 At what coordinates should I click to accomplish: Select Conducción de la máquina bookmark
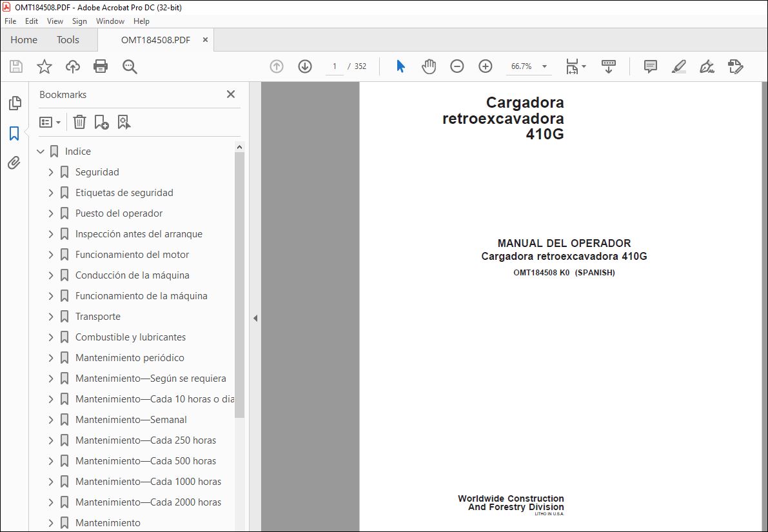[132, 275]
